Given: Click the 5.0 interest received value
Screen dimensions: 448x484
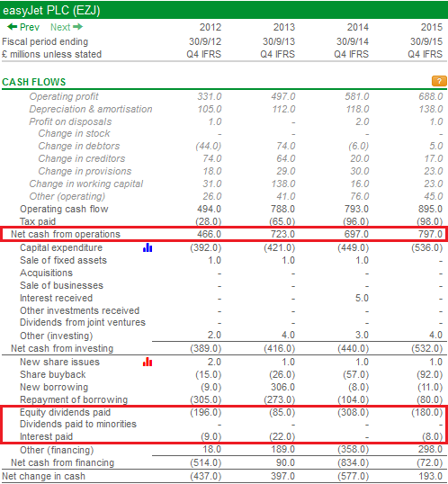Looking at the screenshot, I should pos(362,298).
